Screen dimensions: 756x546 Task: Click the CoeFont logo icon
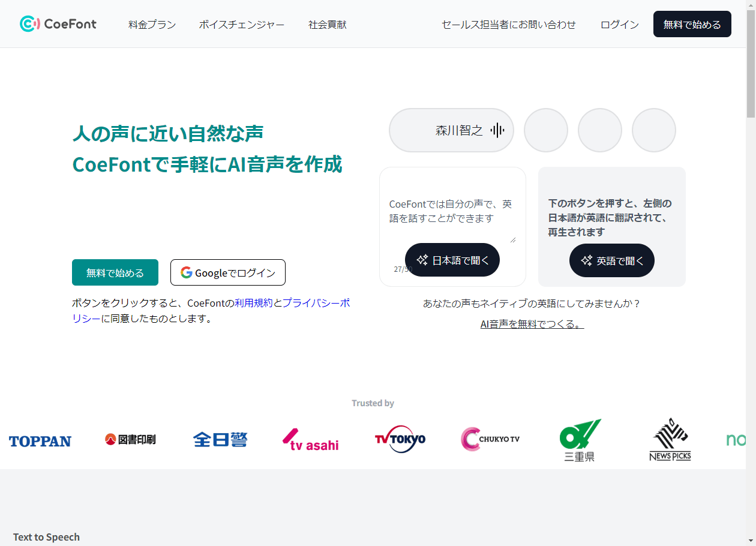point(29,24)
